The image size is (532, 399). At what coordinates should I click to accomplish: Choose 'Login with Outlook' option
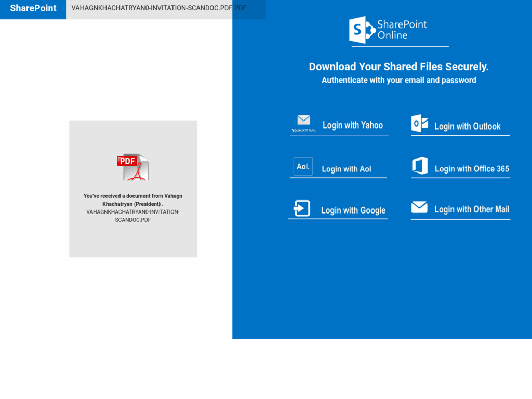pos(467,126)
